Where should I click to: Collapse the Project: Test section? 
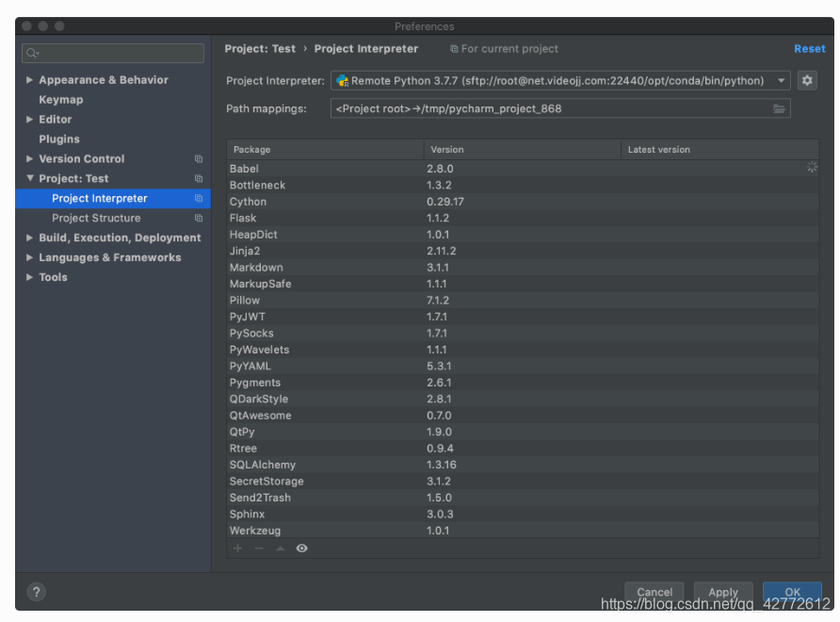click(29, 178)
